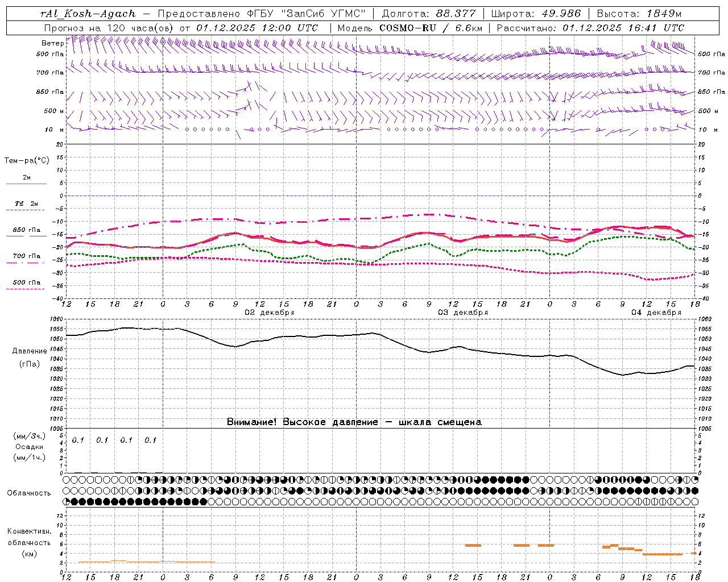
Task: Click the (мм/3ч.) precipitation unit label
Action: pyautogui.click(x=30, y=436)
